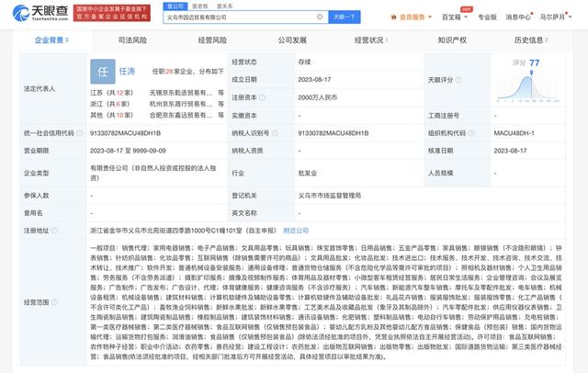Switch to the 经营状况 tab
588x373 pixels.
(371, 40)
